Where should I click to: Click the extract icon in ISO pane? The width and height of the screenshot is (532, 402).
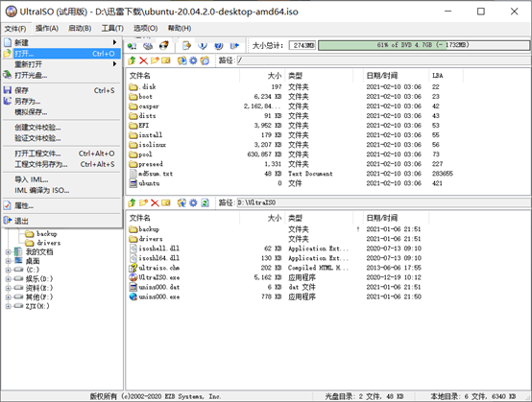click(x=181, y=60)
